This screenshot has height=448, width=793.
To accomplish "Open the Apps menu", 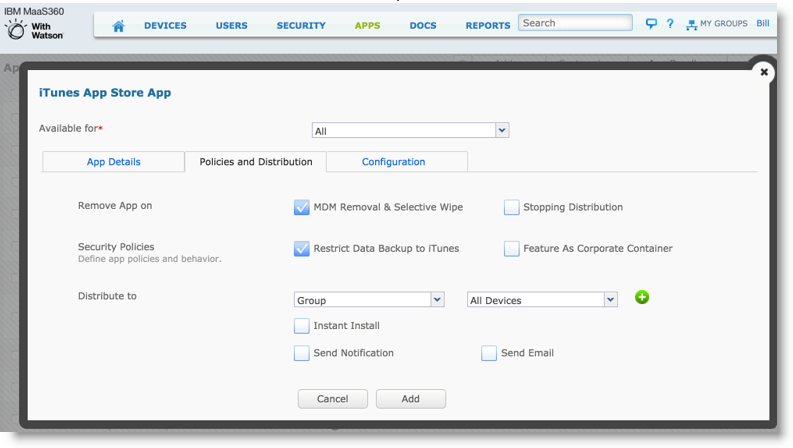I will tap(368, 25).
